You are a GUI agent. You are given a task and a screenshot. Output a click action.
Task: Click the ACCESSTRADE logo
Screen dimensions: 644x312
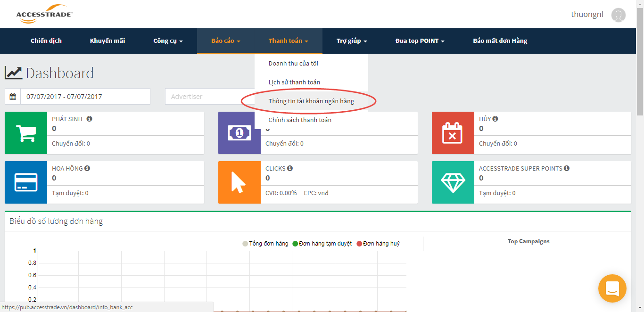coord(44,14)
